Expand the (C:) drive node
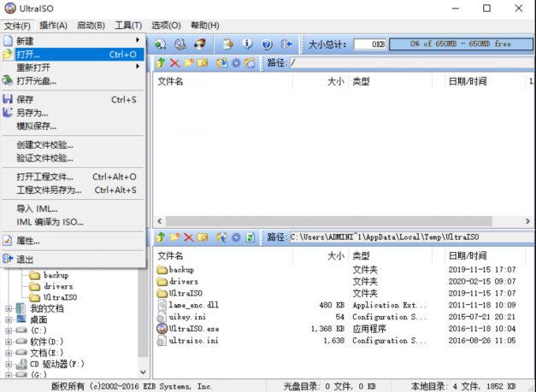Viewport: 536px width, 392px height. click(x=9, y=331)
